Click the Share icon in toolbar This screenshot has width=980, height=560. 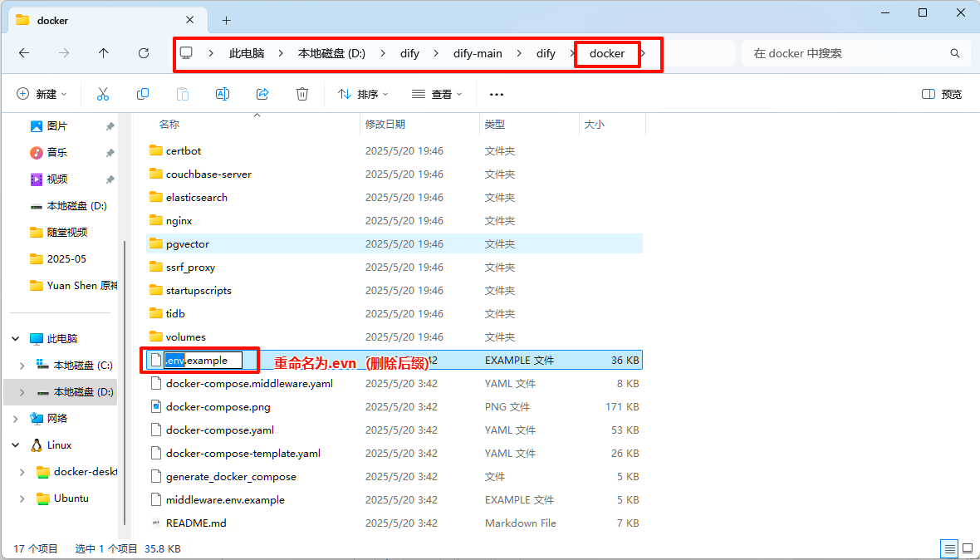(262, 94)
